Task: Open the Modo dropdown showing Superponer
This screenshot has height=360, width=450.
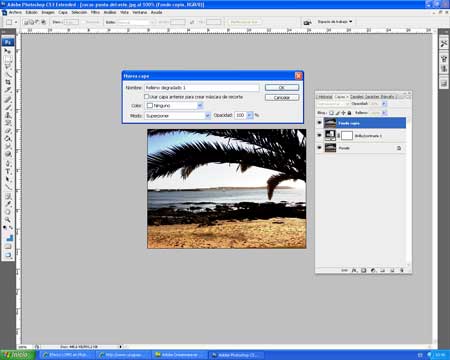Action: pos(208,115)
